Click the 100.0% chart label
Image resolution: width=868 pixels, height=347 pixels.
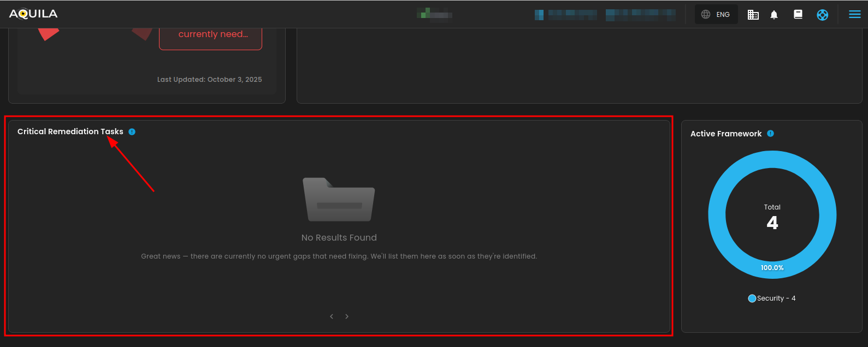click(x=772, y=268)
